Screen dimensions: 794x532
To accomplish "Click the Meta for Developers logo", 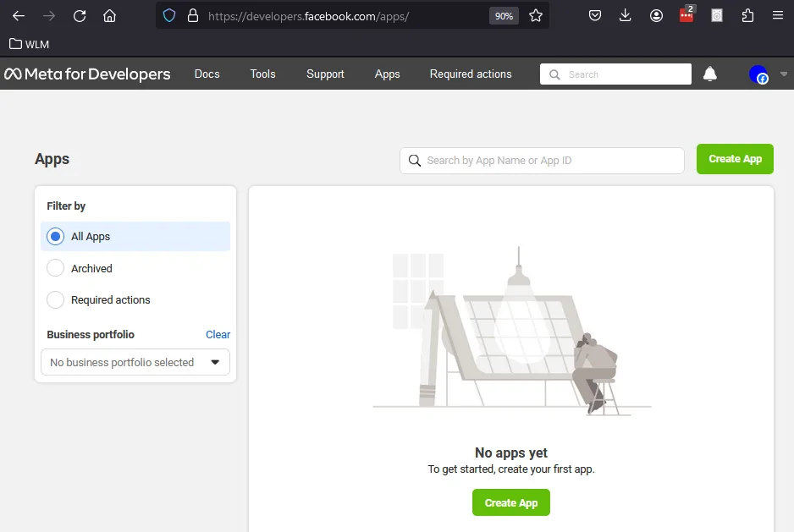I will point(87,74).
